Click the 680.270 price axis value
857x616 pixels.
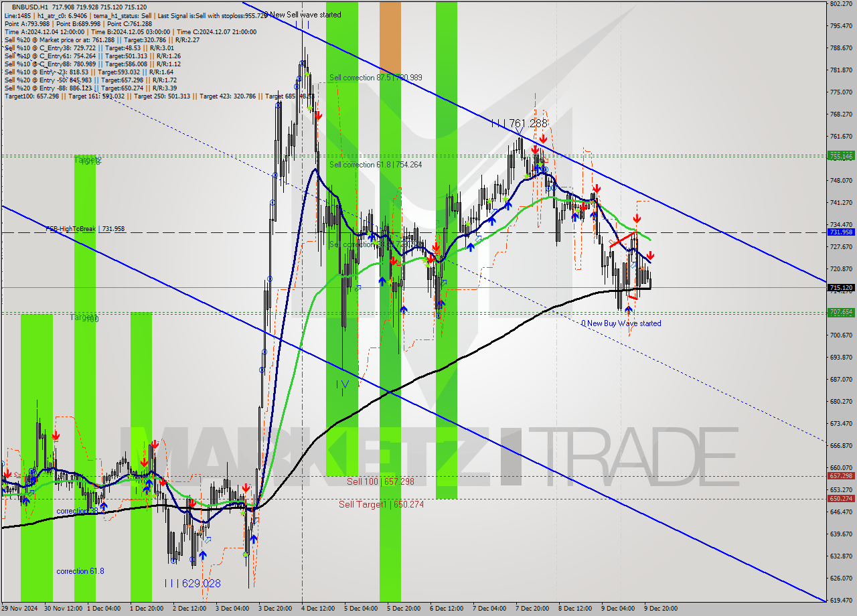841,402
